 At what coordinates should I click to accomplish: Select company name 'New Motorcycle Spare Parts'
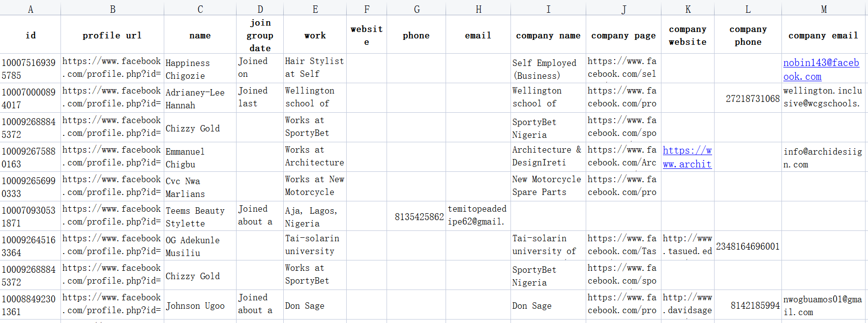[x=548, y=187]
